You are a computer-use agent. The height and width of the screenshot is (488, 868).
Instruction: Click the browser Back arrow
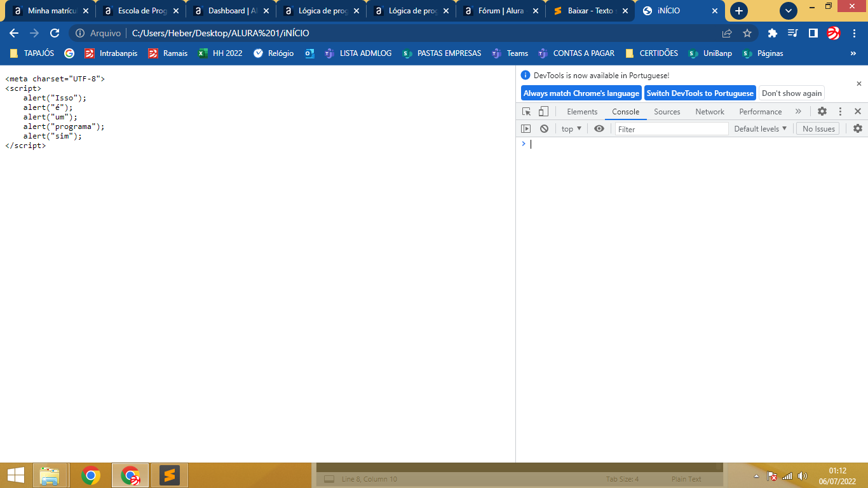point(14,33)
